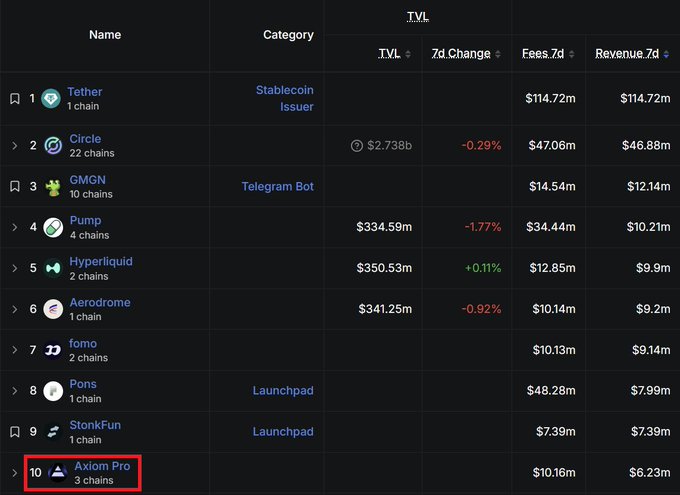Click the Name column header
The height and width of the screenshot is (495, 680).
pos(105,35)
